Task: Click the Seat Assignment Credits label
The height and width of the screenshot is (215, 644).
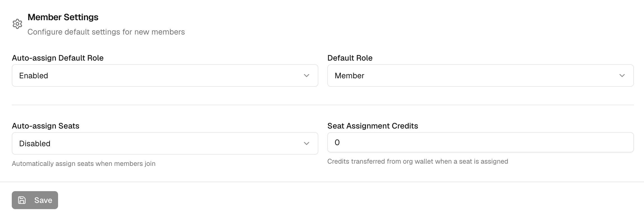Action: [x=372, y=126]
